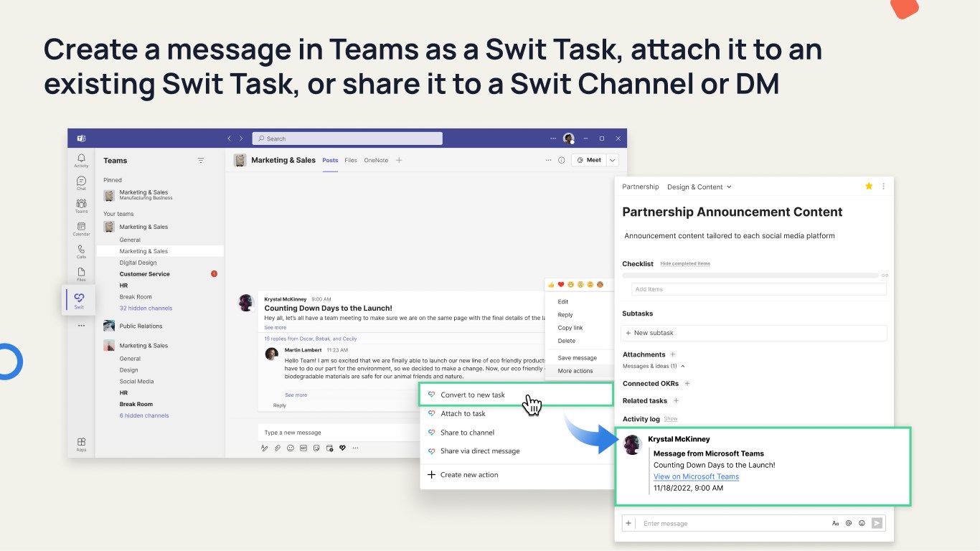Open the sticker picker in compose bar
This screenshot has width=980, height=551.
[x=316, y=448]
